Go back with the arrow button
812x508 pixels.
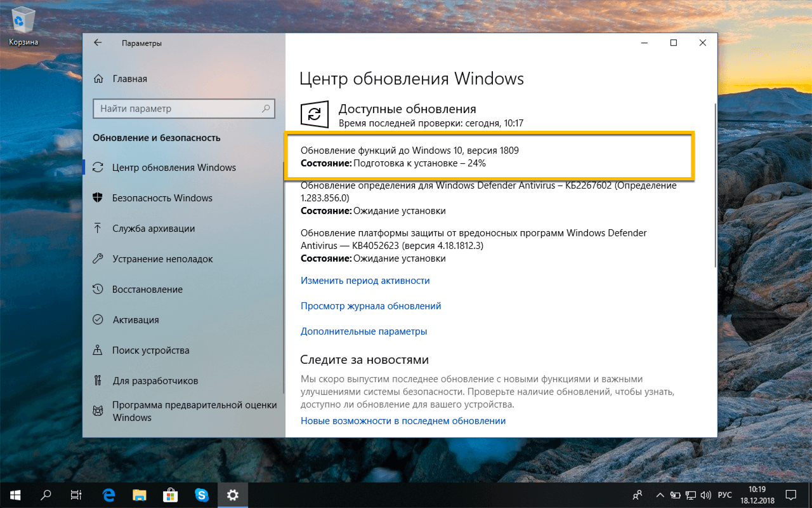[x=96, y=43]
